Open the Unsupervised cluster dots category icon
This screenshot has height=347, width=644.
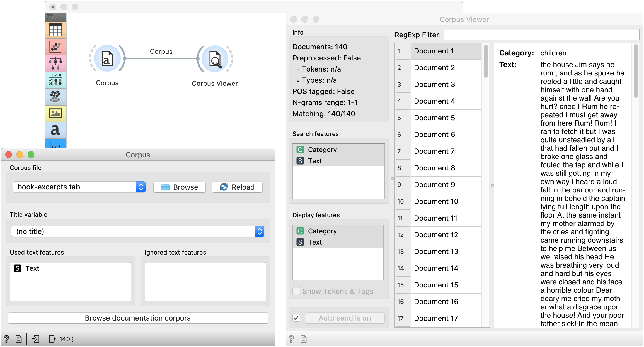(x=55, y=97)
